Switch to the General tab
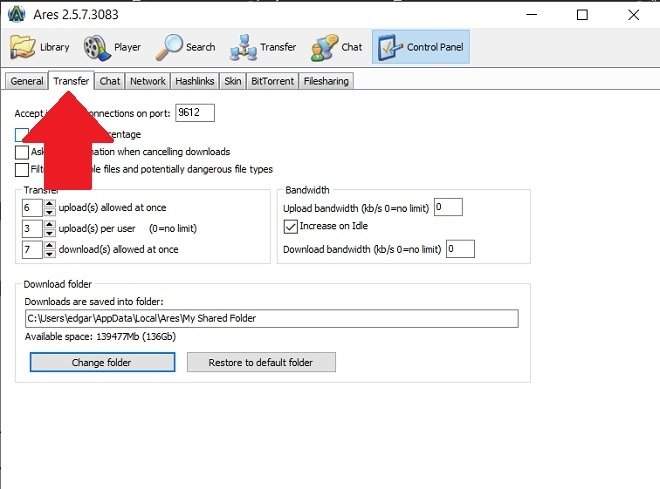This screenshot has width=660, height=489. [27, 81]
